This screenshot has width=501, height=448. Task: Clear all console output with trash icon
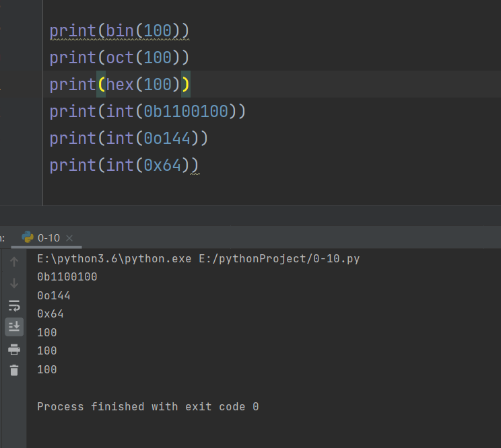pyautogui.click(x=14, y=370)
